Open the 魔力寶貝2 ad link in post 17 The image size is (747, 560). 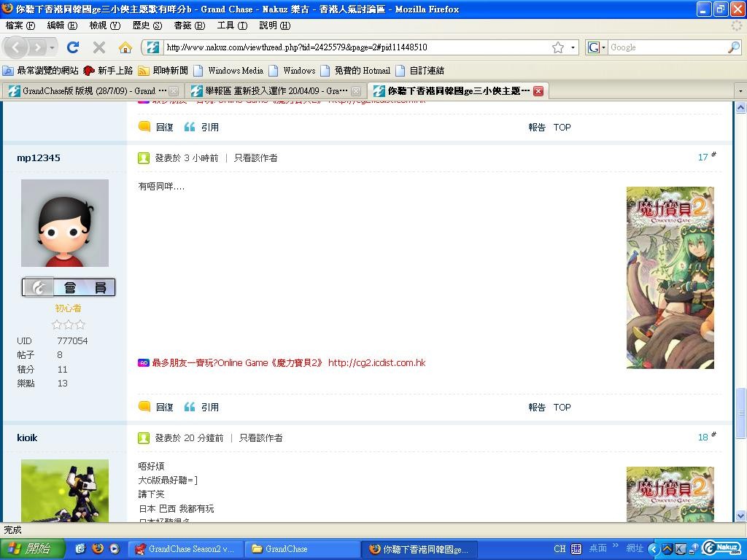[289, 363]
